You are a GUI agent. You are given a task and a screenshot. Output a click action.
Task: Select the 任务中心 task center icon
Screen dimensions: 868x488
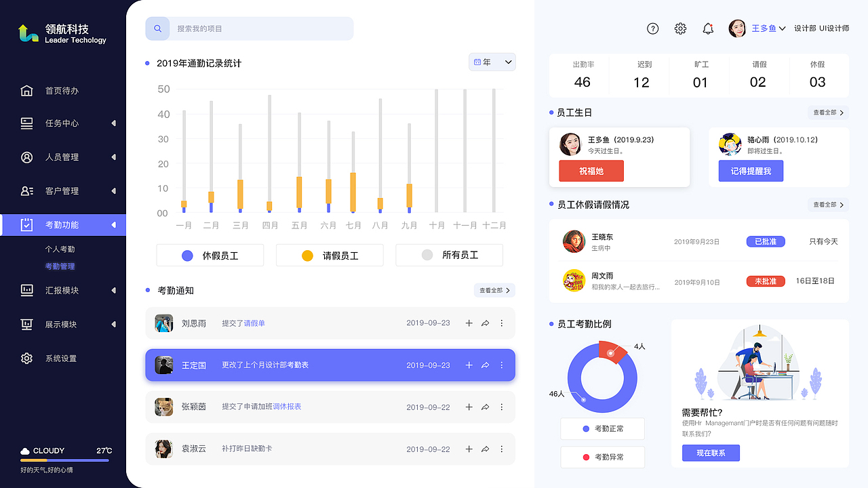[x=27, y=123]
